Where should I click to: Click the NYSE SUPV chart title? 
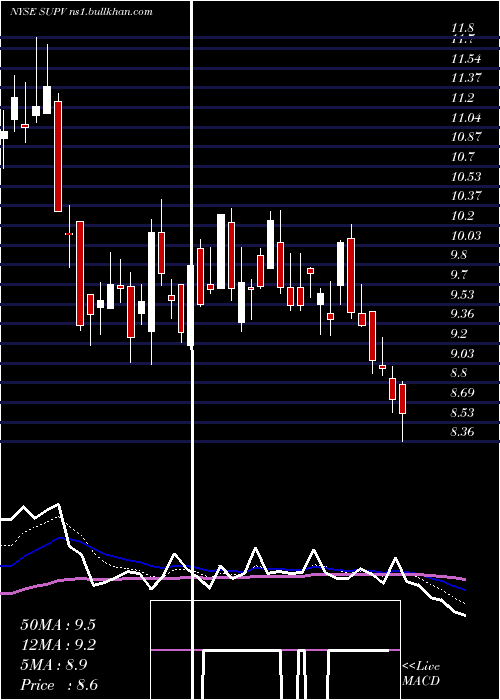click(x=81, y=11)
